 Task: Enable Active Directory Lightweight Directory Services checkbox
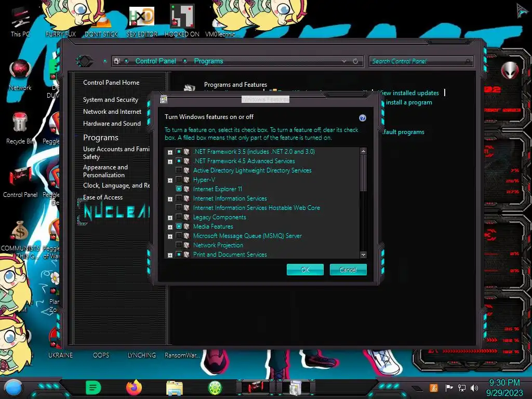[179, 170]
